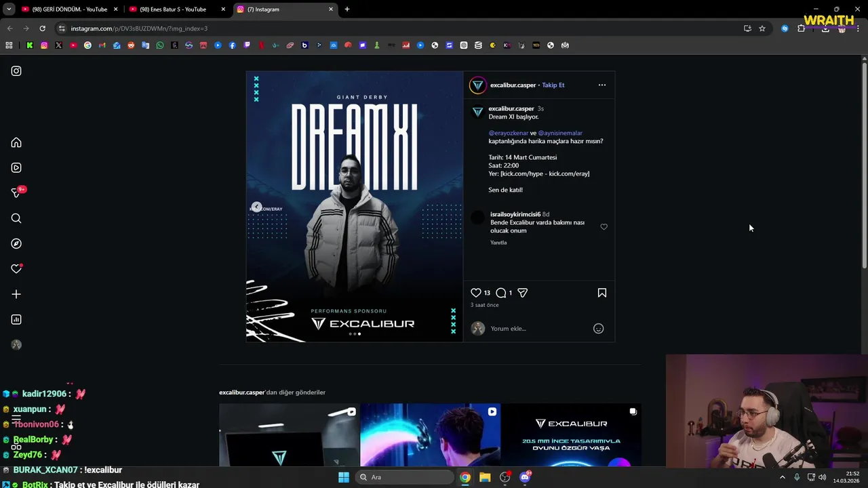This screenshot has height=488, width=868.
Task: Open volume control in system tray
Action: pos(823,477)
